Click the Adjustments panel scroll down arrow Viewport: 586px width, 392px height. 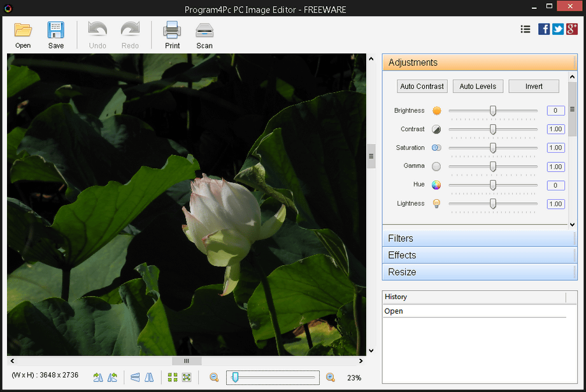pyautogui.click(x=572, y=225)
